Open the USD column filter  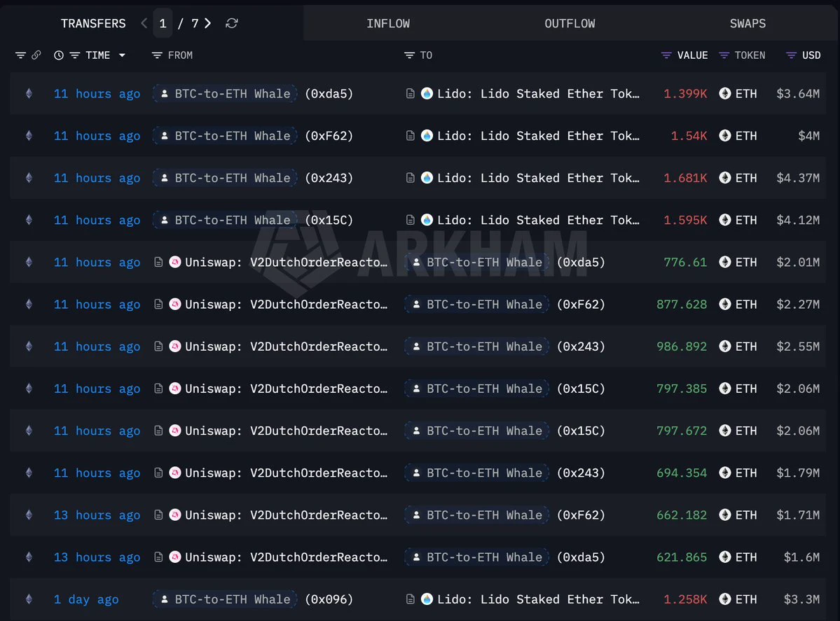click(791, 55)
